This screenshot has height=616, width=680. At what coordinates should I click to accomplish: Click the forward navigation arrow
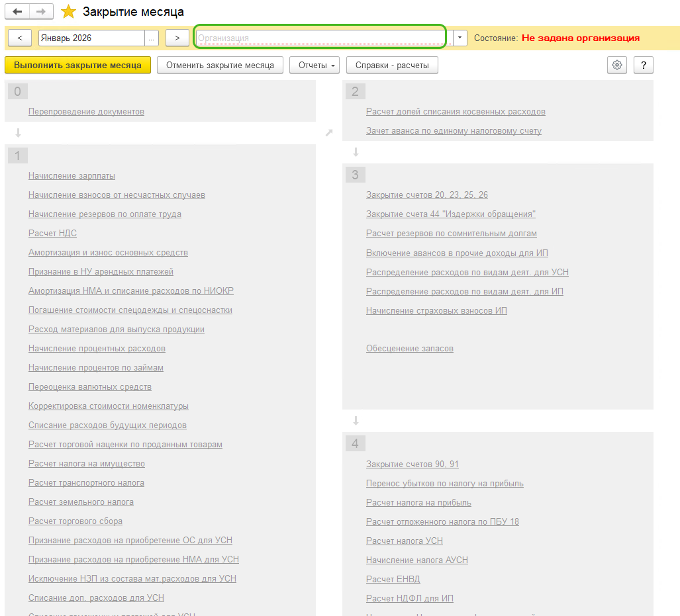pos(41,12)
